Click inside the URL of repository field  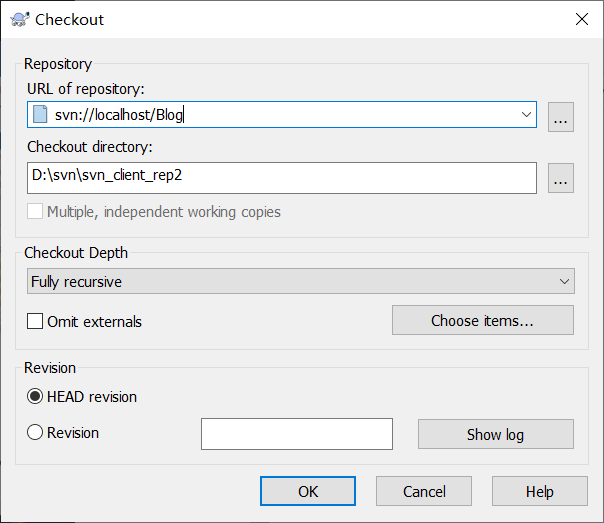(282, 114)
